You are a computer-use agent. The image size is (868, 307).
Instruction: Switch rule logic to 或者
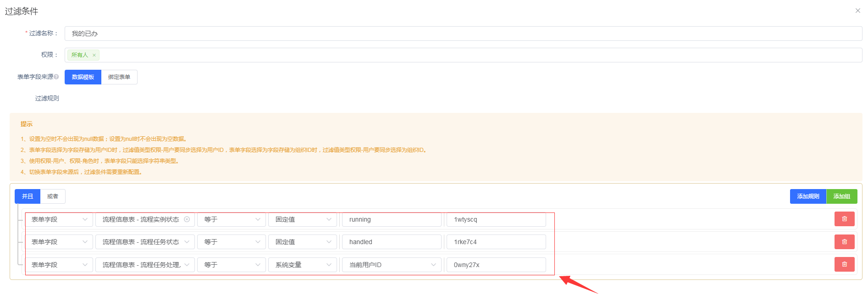click(x=53, y=196)
